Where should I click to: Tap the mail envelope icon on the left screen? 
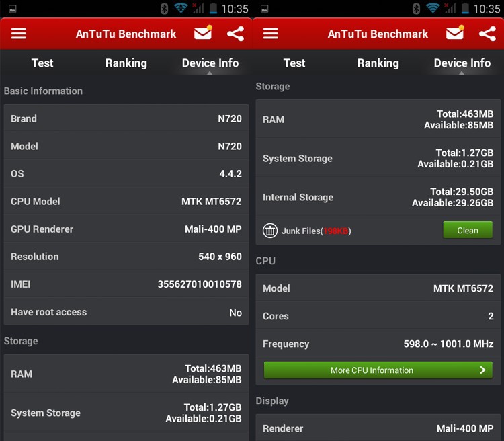click(202, 34)
